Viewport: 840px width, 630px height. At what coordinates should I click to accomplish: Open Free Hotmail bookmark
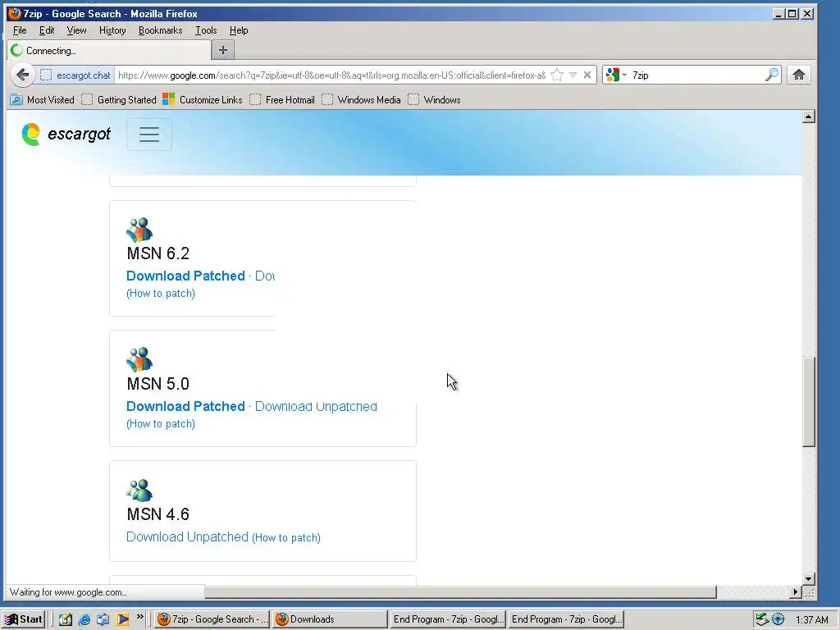[x=282, y=99]
